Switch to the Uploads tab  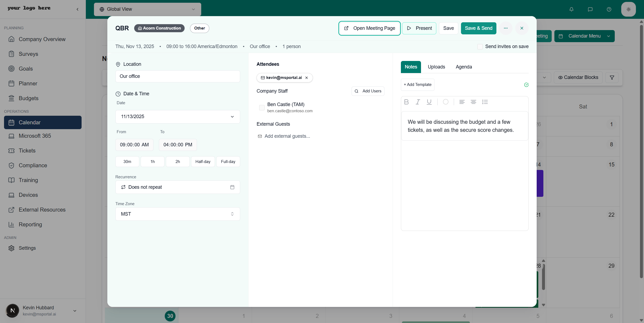(436, 67)
